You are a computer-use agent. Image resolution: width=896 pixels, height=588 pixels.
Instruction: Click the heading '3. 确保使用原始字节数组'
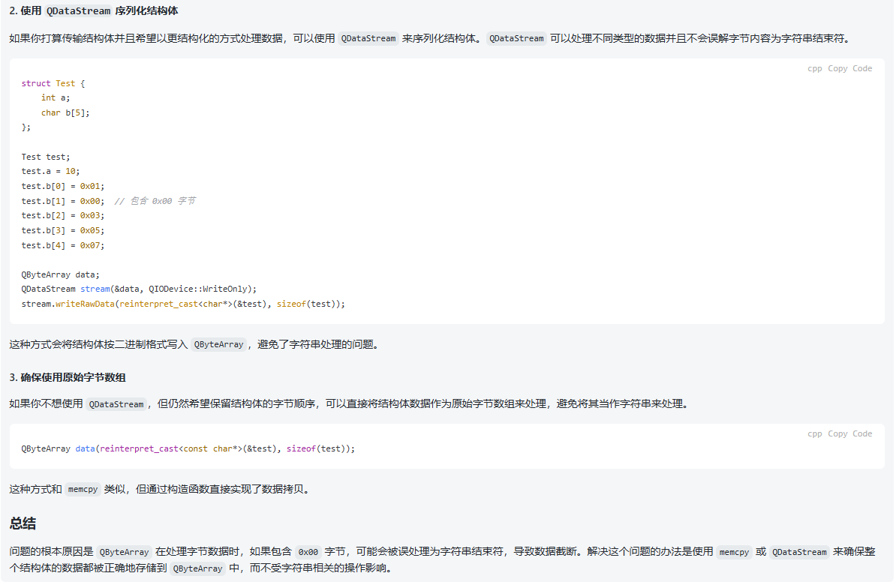(62, 377)
